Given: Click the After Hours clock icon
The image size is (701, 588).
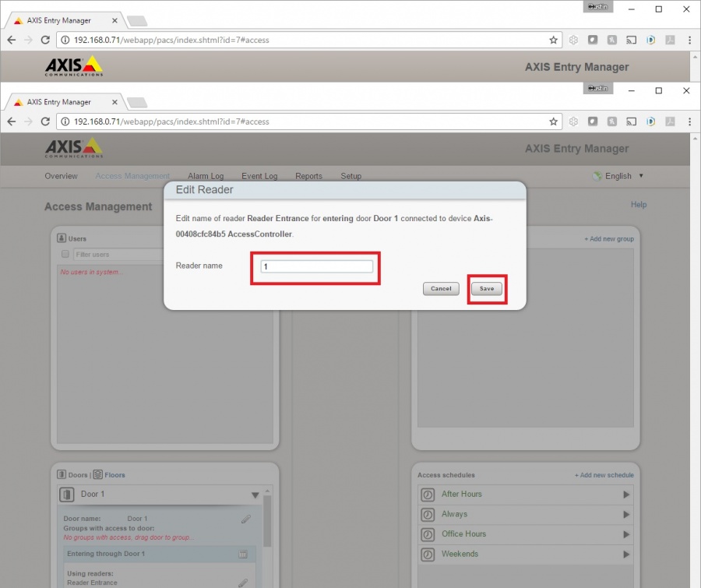Looking at the screenshot, I should pyautogui.click(x=428, y=495).
